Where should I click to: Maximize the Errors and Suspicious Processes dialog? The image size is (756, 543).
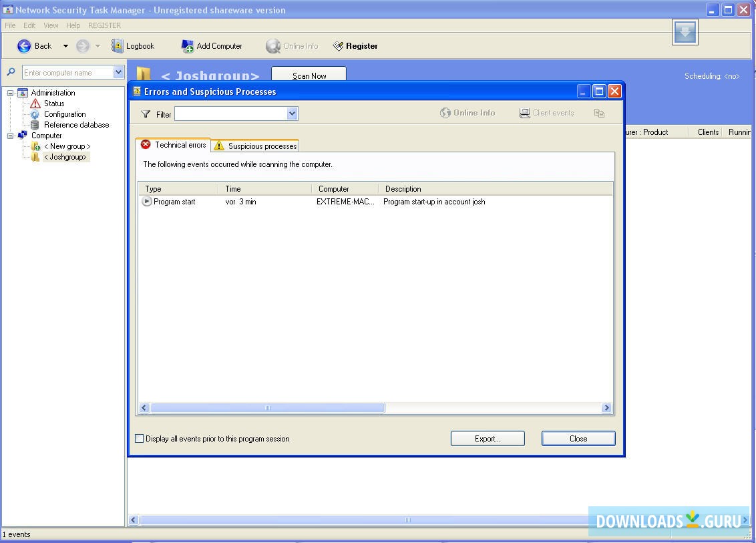(599, 91)
